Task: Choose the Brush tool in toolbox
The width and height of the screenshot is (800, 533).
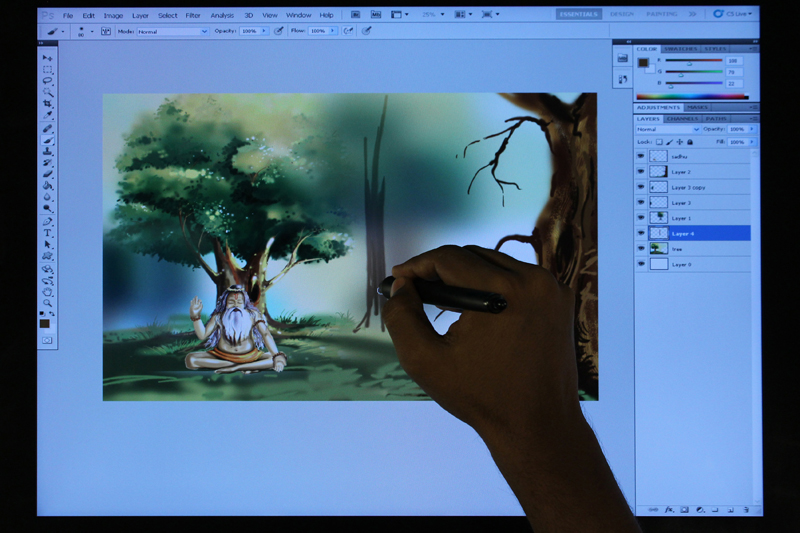Action: point(47,140)
